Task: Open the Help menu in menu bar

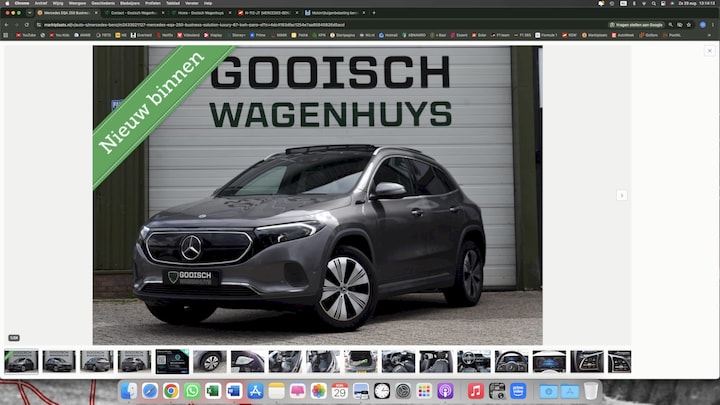Action: coord(208,3)
